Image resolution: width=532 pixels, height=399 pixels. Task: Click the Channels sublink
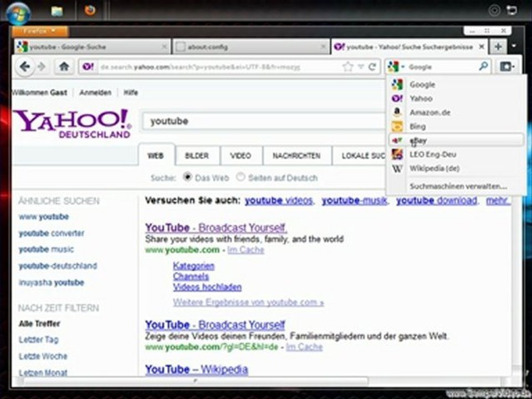[191, 276]
